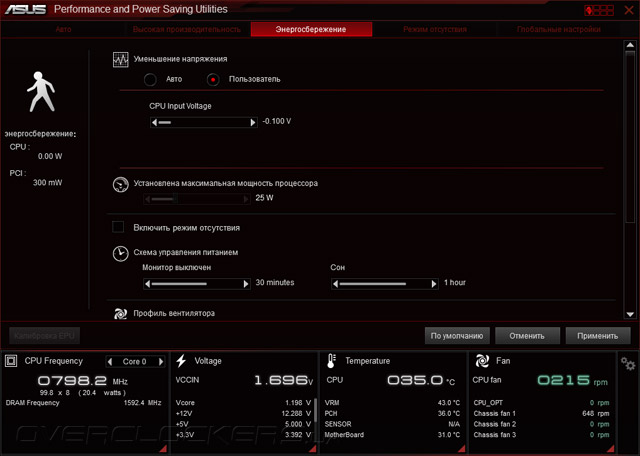Click the По умолчанию button

click(x=457, y=336)
